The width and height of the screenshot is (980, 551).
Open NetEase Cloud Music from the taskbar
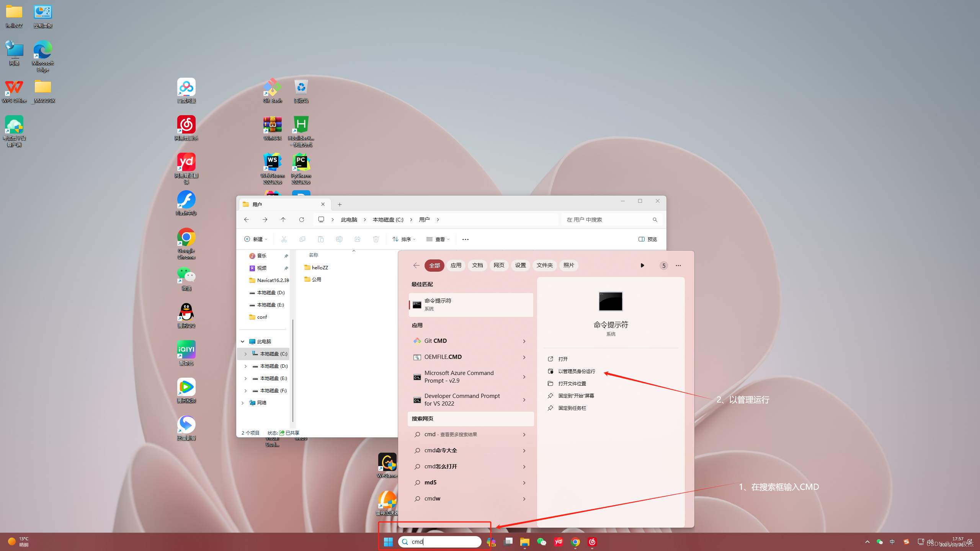pos(591,542)
